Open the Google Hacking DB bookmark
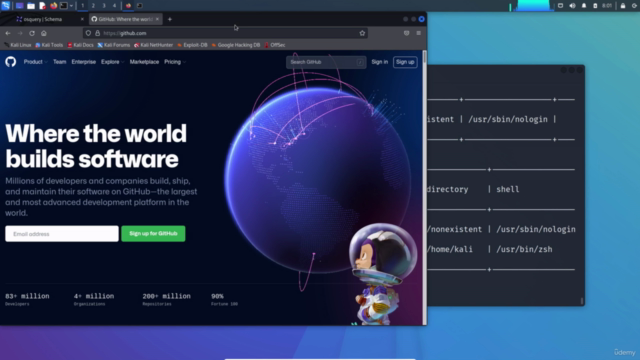 point(236,45)
